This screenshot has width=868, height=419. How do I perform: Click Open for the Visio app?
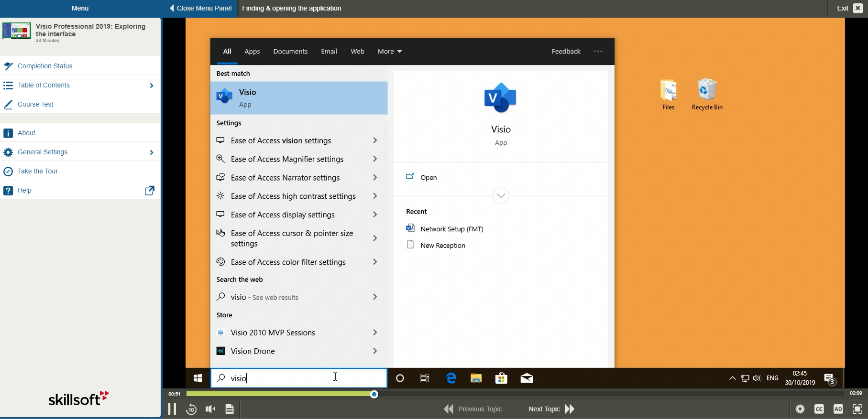coord(429,177)
